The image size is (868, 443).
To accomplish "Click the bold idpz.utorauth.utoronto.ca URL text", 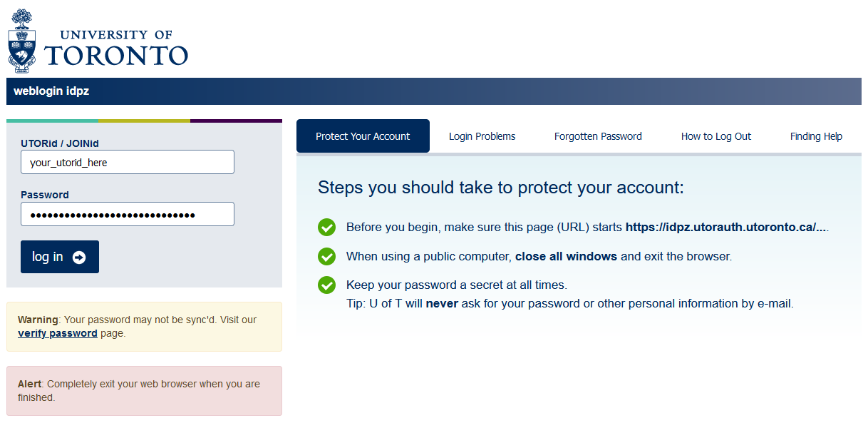I will (x=725, y=228).
